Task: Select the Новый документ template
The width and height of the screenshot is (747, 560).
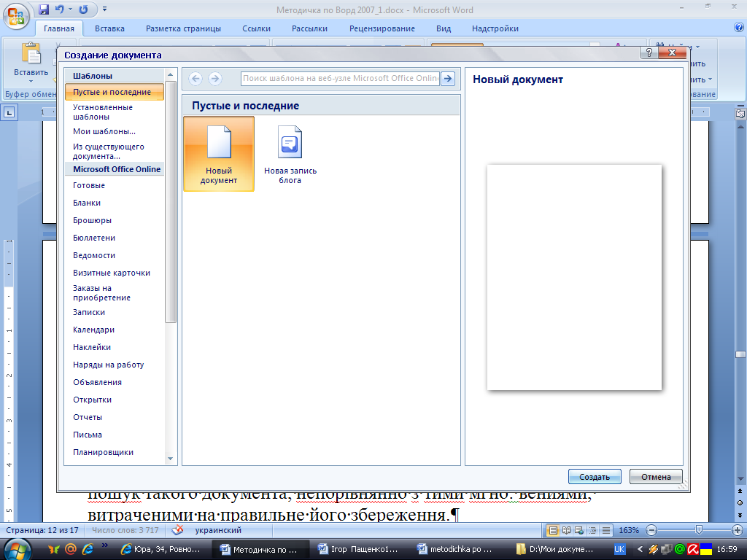Action: click(219, 154)
